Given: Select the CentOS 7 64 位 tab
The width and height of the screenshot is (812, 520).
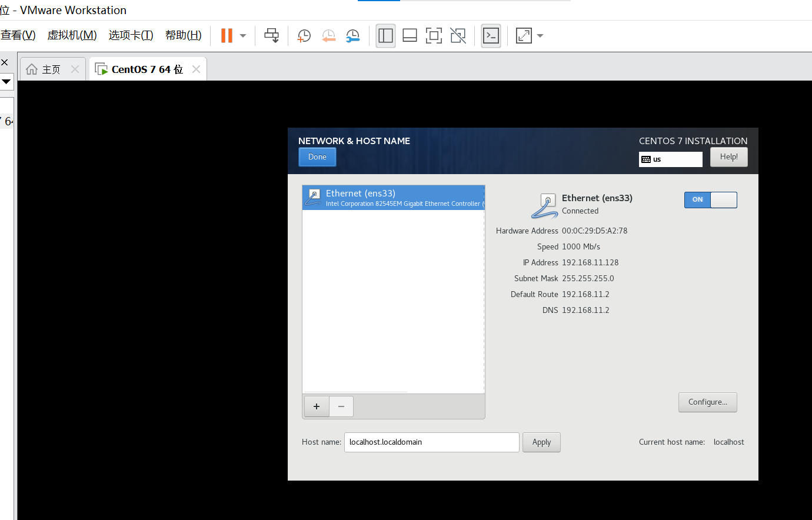Looking at the screenshot, I should pos(147,69).
